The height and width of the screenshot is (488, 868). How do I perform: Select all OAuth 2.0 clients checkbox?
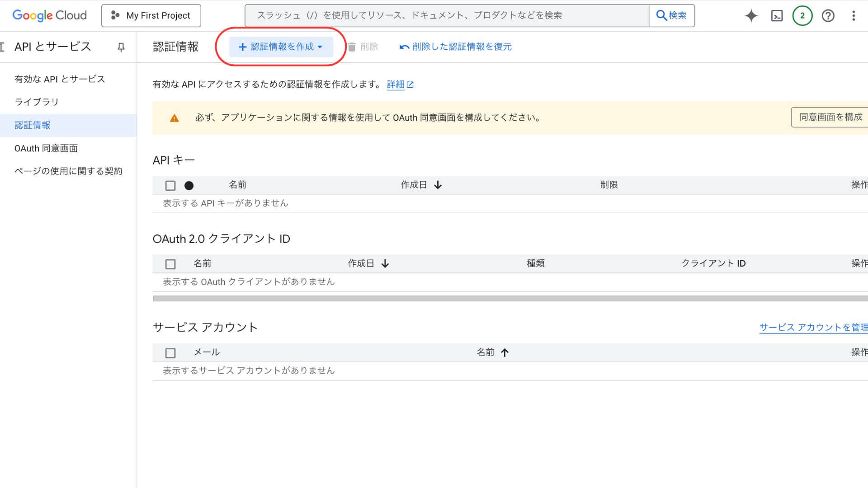pyautogui.click(x=170, y=264)
